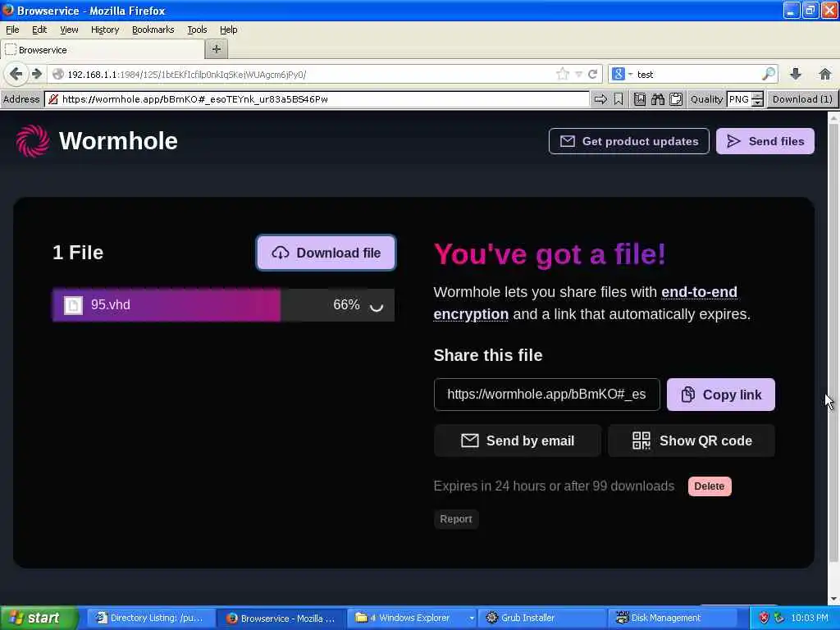Click the envelope icon in Send by email
This screenshot has height=630, width=840.
(x=470, y=441)
